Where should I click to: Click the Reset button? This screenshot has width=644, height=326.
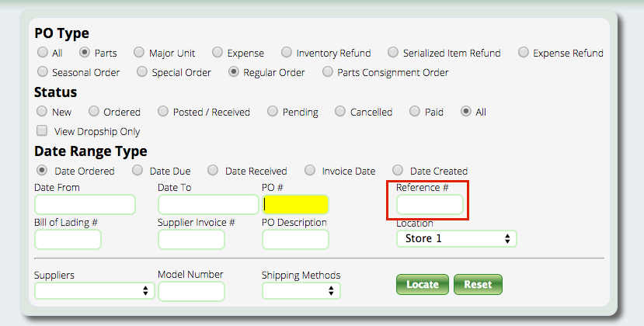[478, 285]
